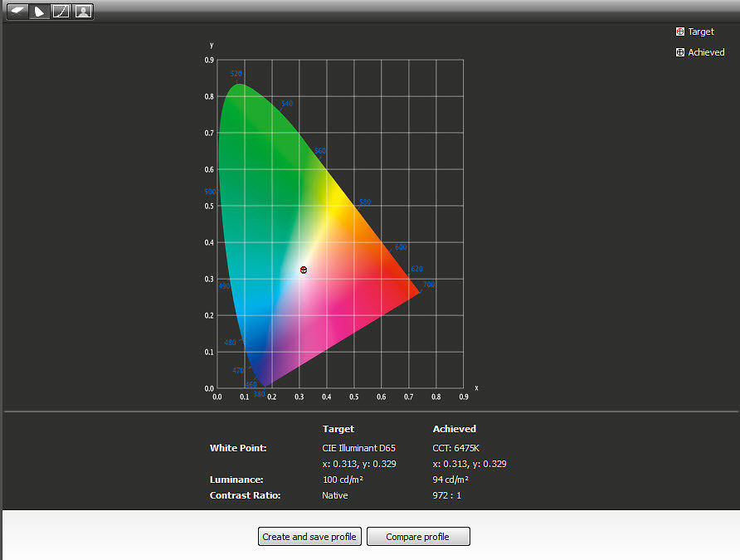The height and width of the screenshot is (560, 740).
Task: Switch to the curves tab in the toolbar
Action: [x=61, y=12]
